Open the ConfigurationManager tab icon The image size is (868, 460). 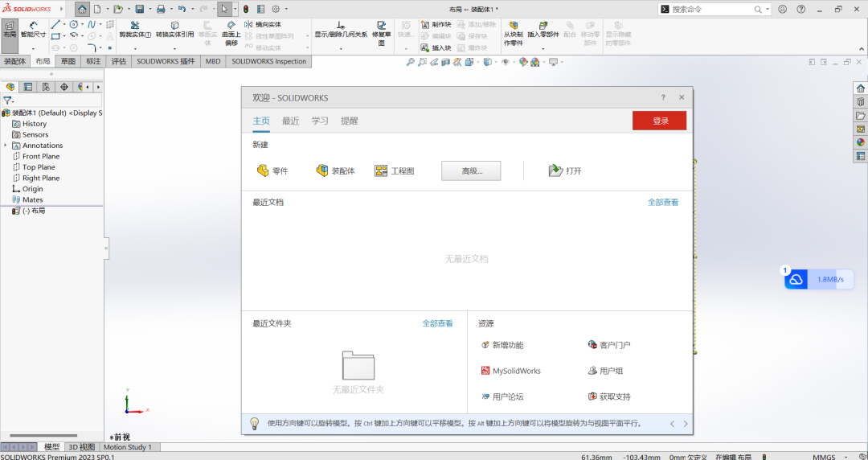coord(46,87)
